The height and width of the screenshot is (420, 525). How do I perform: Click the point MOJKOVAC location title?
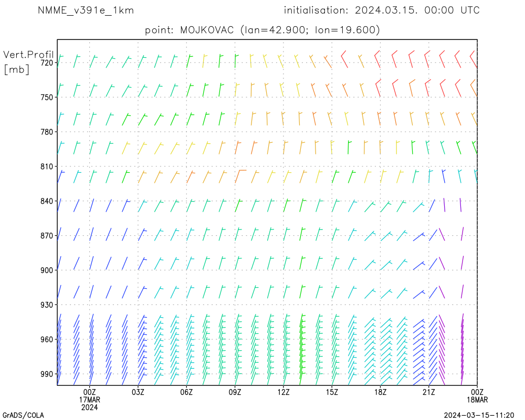pos(262,30)
